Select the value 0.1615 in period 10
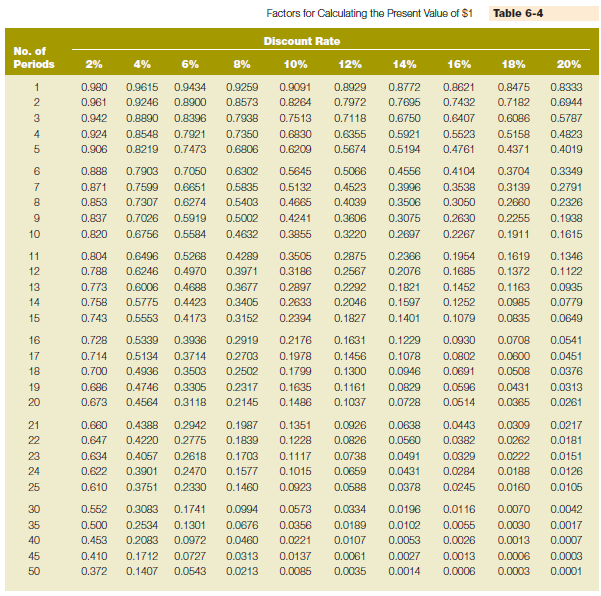601x596 pixels. (x=567, y=234)
